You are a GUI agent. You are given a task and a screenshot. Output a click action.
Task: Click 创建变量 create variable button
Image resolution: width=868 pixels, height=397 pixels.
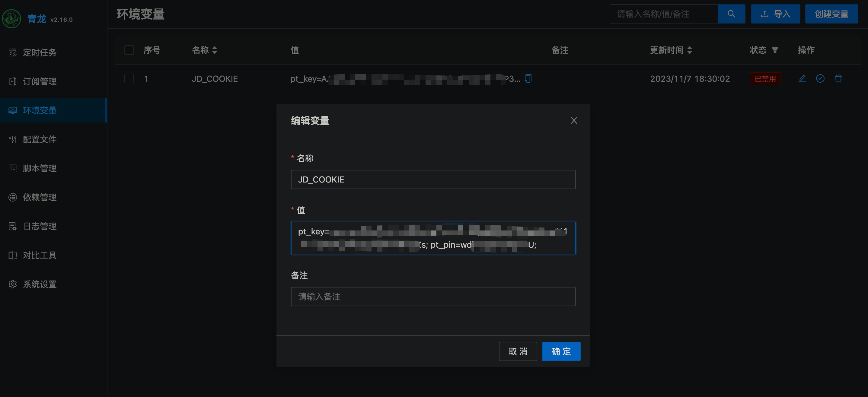coord(831,14)
